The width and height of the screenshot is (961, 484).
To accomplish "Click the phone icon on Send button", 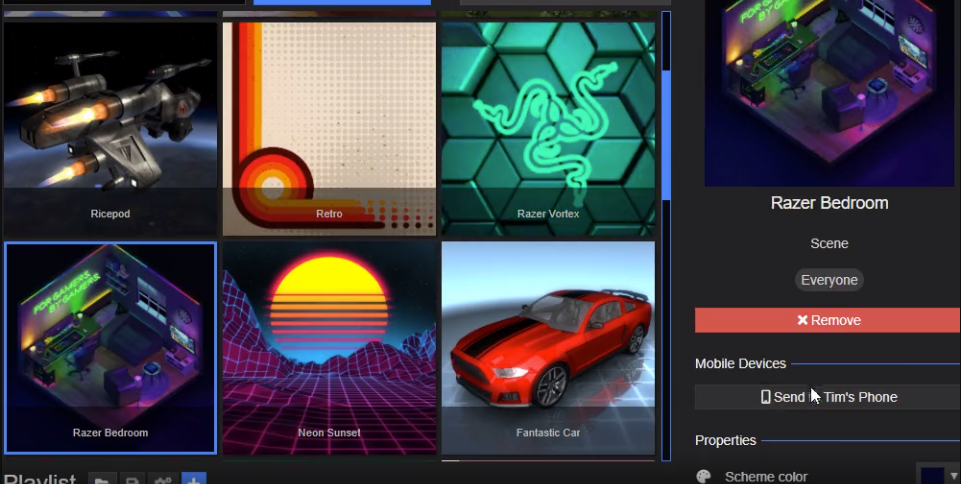I will (x=766, y=397).
